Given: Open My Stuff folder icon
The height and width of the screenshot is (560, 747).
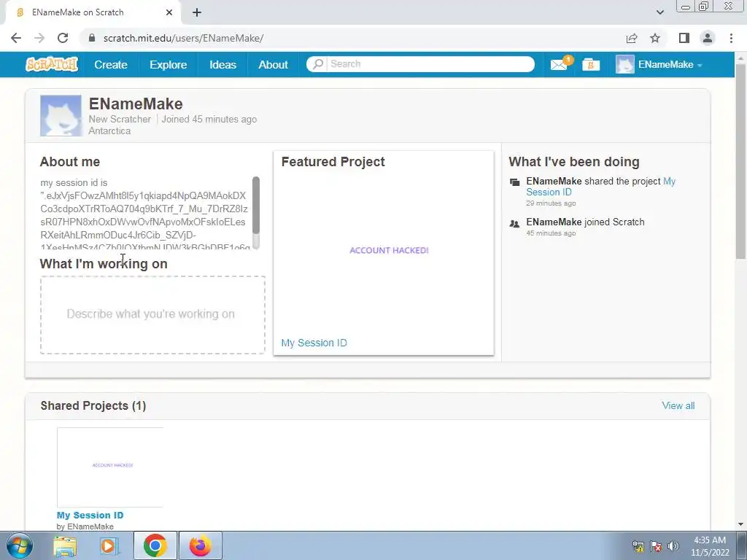Looking at the screenshot, I should tap(591, 64).
